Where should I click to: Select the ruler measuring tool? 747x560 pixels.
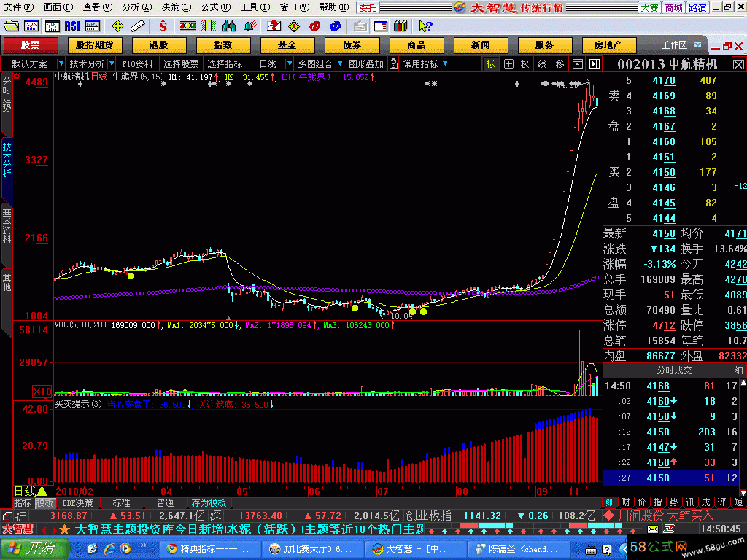[x=138, y=26]
